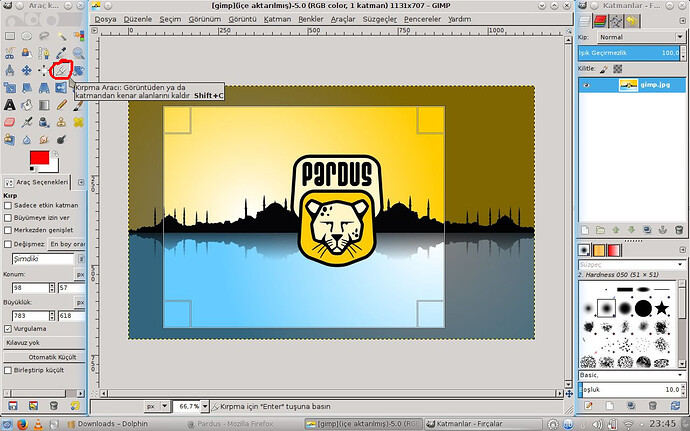The width and height of the screenshot is (690, 431).
Task: Open the Süzgeçler menu
Action: (380, 19)
